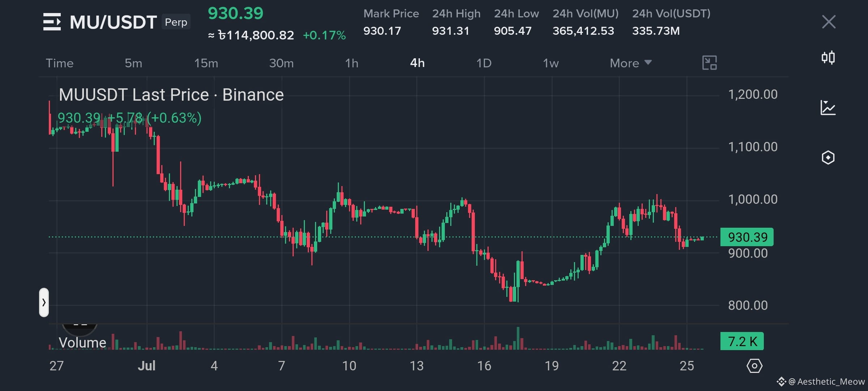Choose the 1w timeframe
Screen dimensions: 868x391
[550, 63]
